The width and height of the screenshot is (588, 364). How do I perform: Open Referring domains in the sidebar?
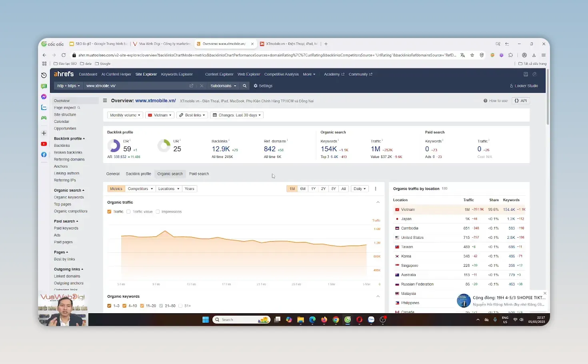coord(69,160)
